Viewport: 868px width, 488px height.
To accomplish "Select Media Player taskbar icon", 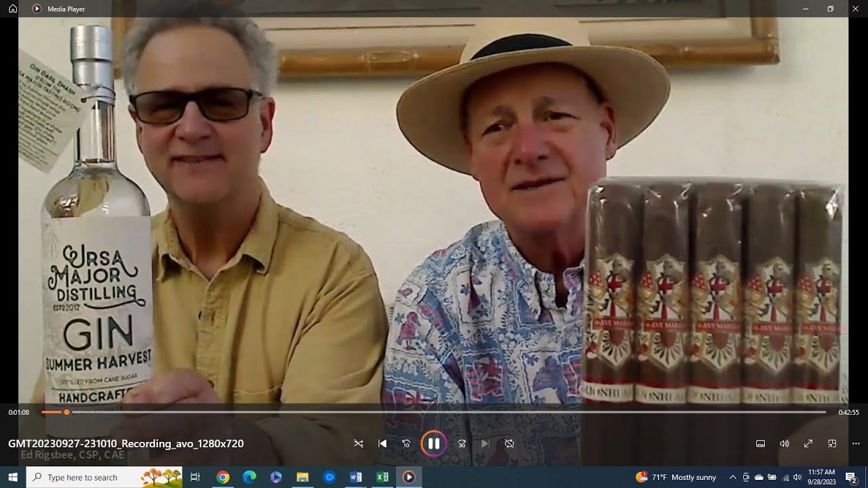I will 408,477.
